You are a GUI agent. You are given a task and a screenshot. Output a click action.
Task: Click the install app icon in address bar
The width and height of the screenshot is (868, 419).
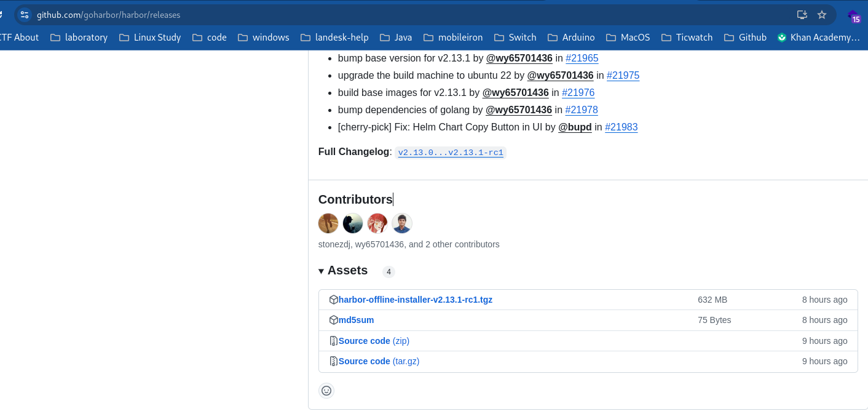point(802,15)
